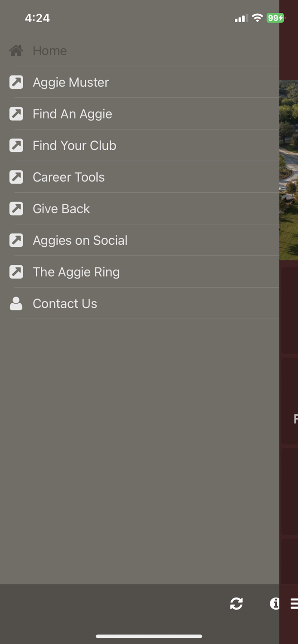
Task: Tap The Aggie Ring menu entry
Action: click(76, 271)
